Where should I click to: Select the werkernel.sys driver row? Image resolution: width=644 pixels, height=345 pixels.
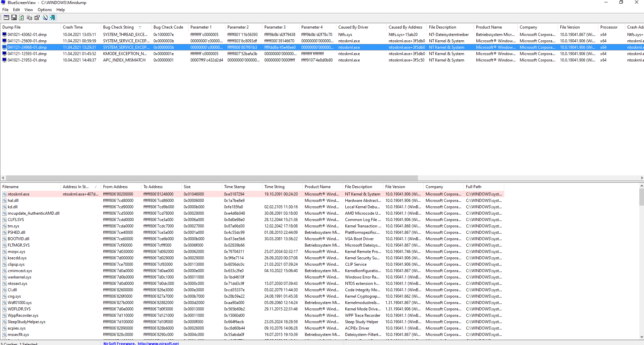click(252, 277)
